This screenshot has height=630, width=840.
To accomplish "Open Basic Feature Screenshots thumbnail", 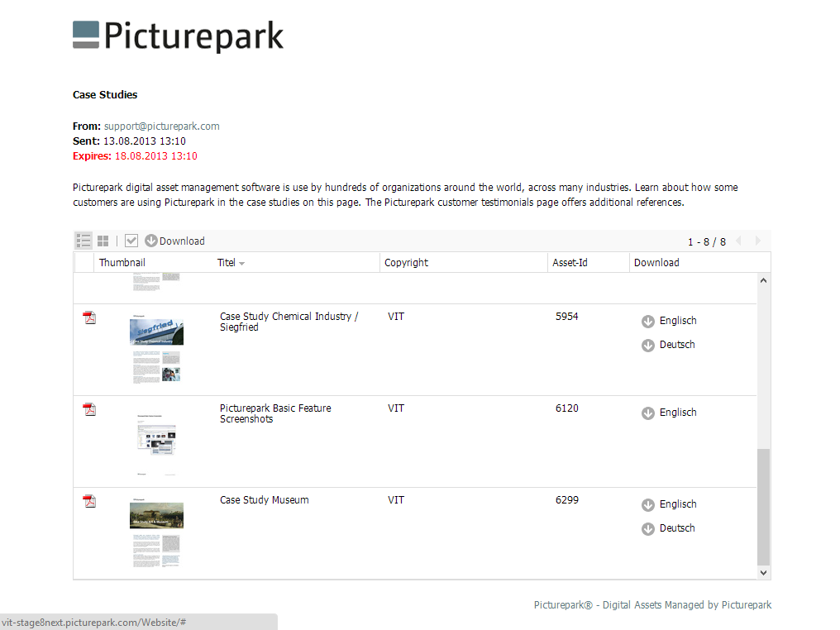I will (x=156, y=444).
